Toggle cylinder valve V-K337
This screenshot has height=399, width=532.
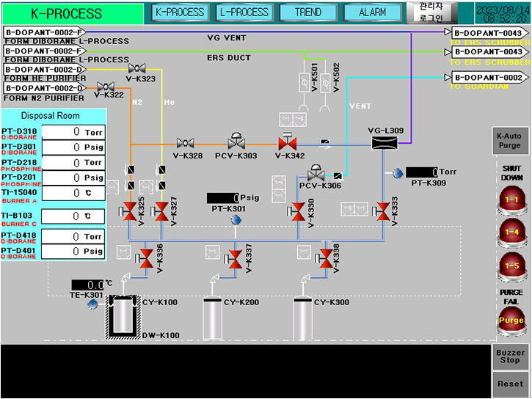pos(233,260)
